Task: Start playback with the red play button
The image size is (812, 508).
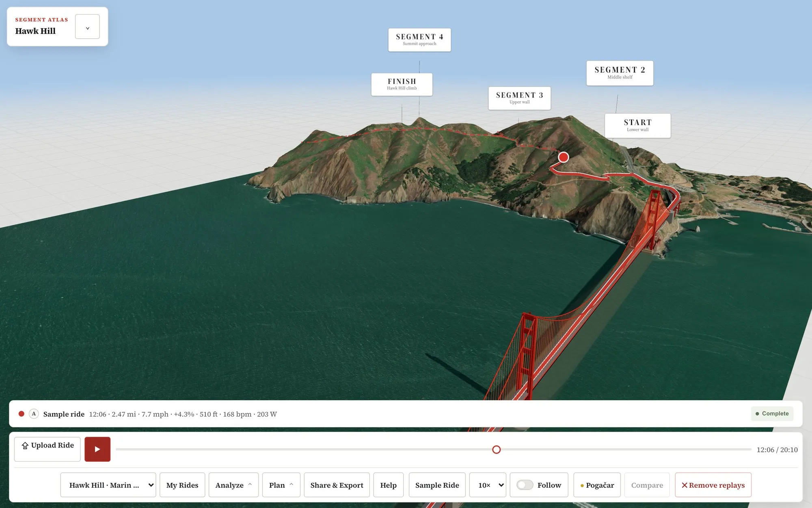Action: coord(97,449)
